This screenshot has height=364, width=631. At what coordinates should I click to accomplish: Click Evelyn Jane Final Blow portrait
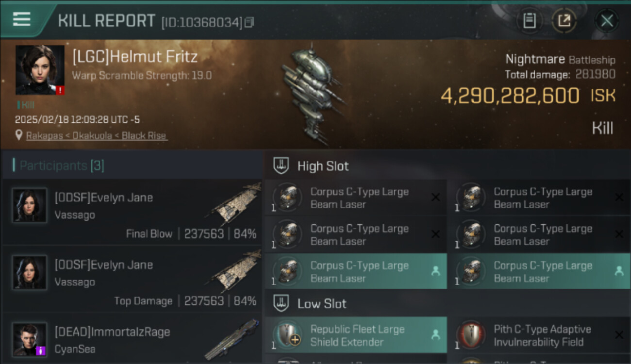pos(30,205)
